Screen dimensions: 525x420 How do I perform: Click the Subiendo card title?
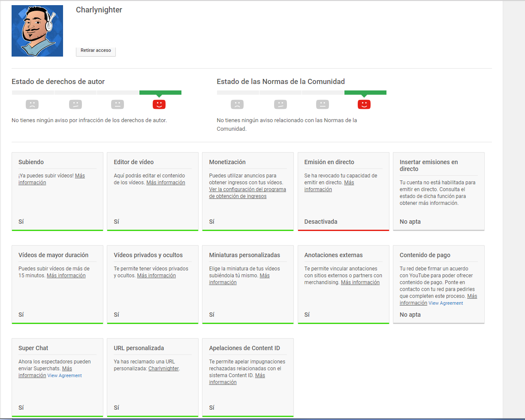click(31, 162)
